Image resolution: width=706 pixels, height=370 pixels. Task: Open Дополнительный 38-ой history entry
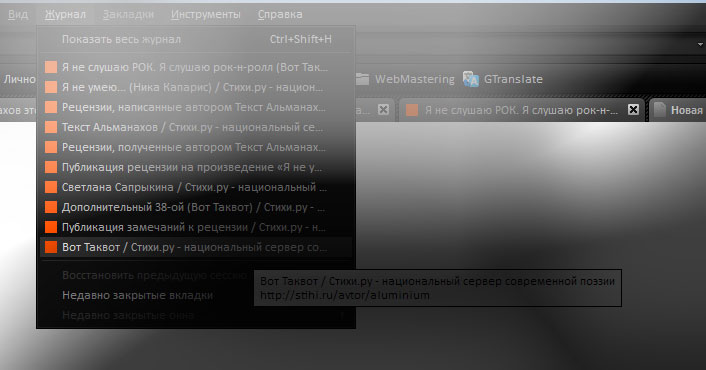click(196, 208)
